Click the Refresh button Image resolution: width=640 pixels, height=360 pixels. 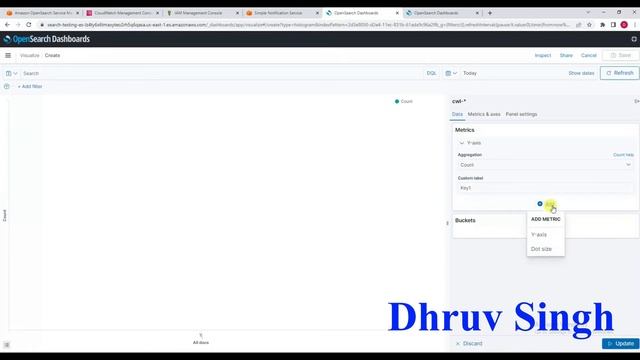pyautogui.click(x=619, y=73)
